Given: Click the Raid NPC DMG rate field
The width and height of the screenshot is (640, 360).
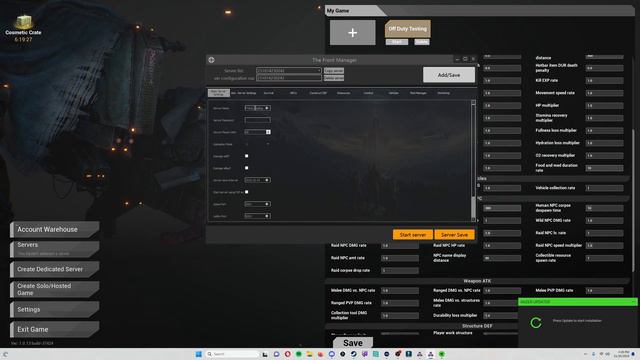Looking at the screenshot, I should click(400, 246).
